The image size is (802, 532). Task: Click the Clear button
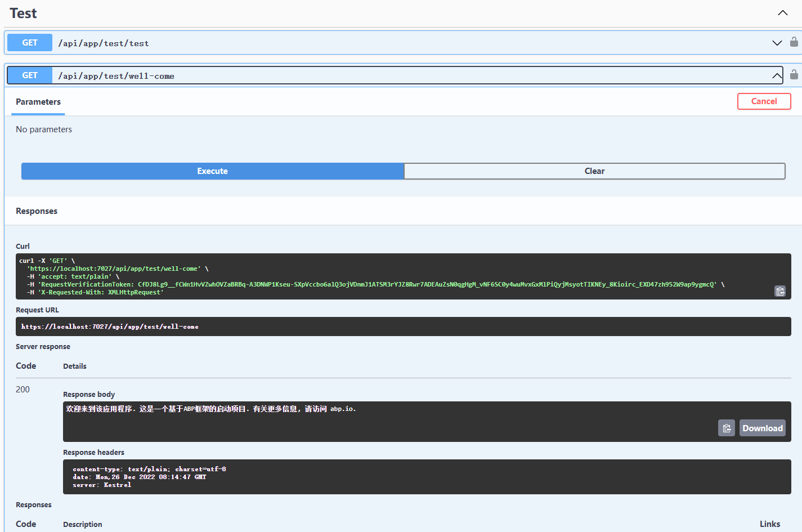pos(594,171)
